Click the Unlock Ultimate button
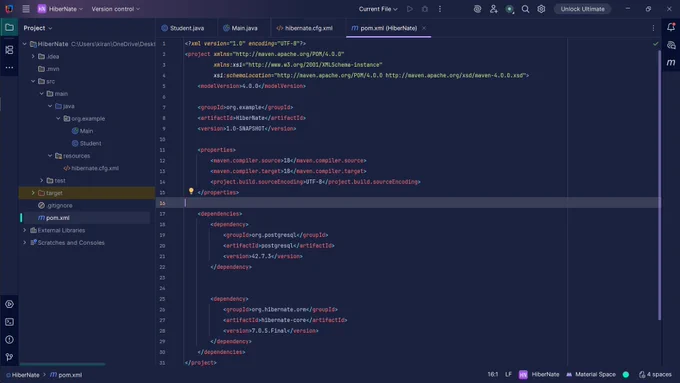The height and width of the screenshot is (383, 680). 582,9
